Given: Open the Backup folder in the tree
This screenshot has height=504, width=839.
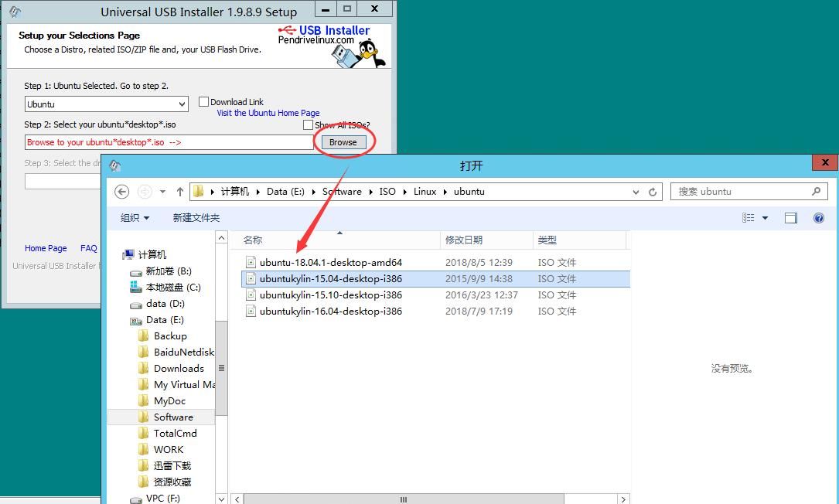Looking at the screenshot, I should [170, 336].
